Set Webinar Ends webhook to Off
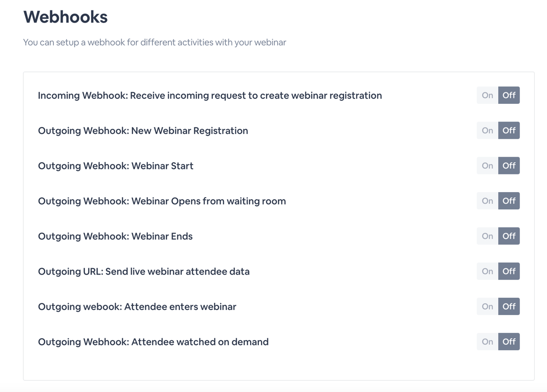 click(509, 236)
